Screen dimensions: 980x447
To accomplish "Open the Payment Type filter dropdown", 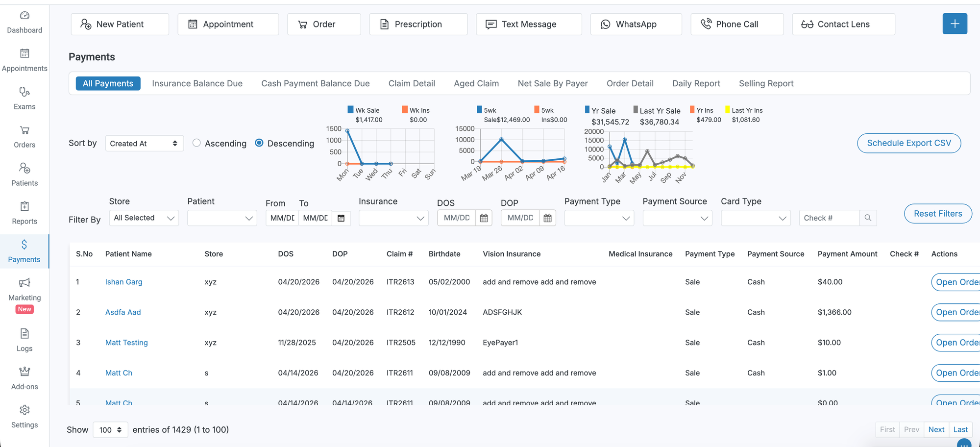I will coord(599,218).
